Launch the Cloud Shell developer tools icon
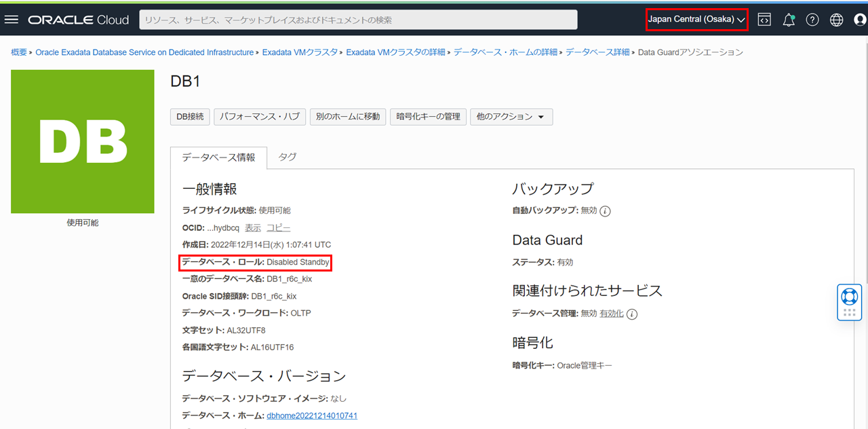The height and width of the screenshot is (429, 868). pyautogui.click(x=764, y=20)
